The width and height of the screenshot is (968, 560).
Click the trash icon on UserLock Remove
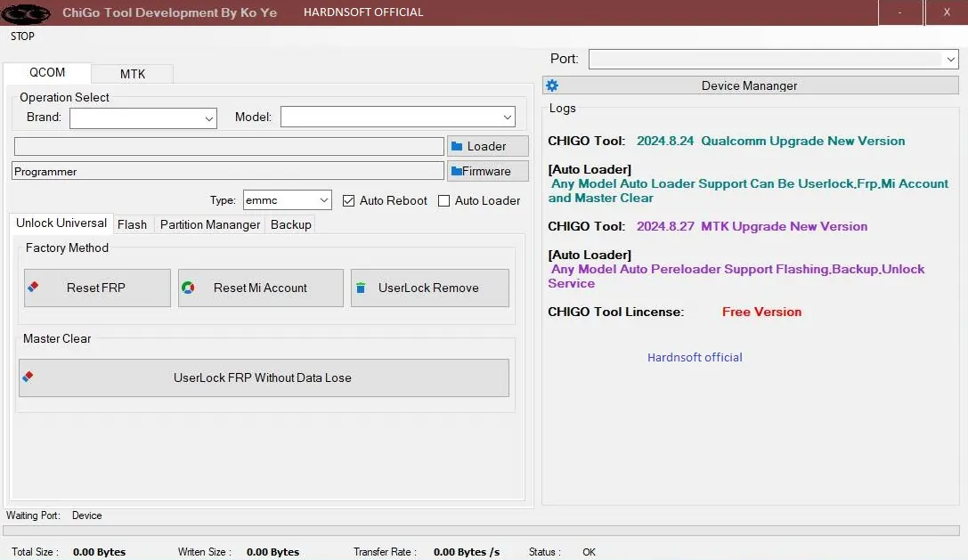(362, 288)
